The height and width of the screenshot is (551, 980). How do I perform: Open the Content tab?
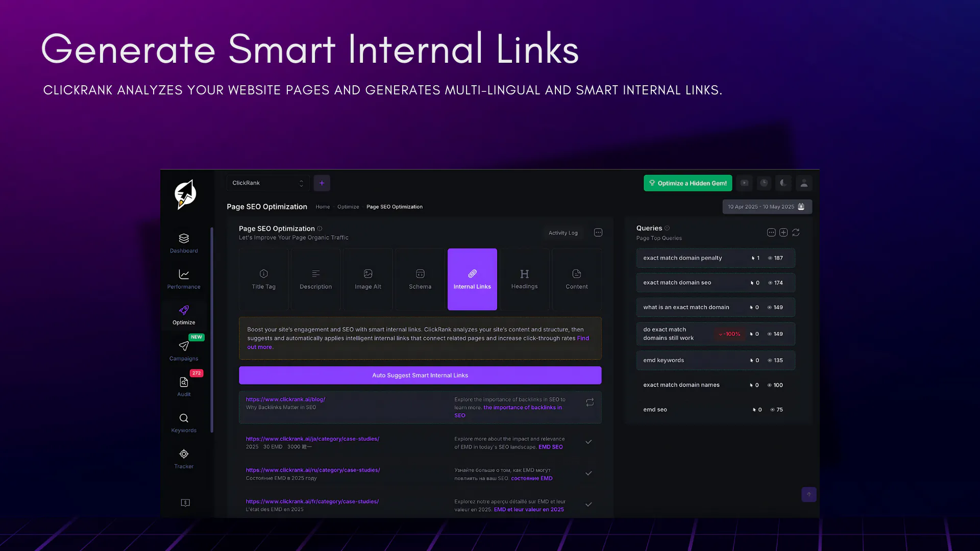(x=577, y=280)
